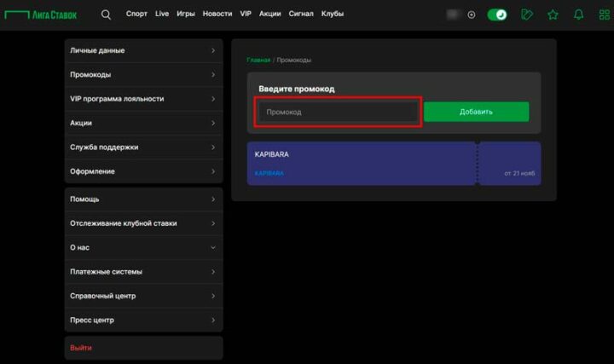
Task: Open 'Клубы' in the top navigation
Action: click(x=333, y=14)
